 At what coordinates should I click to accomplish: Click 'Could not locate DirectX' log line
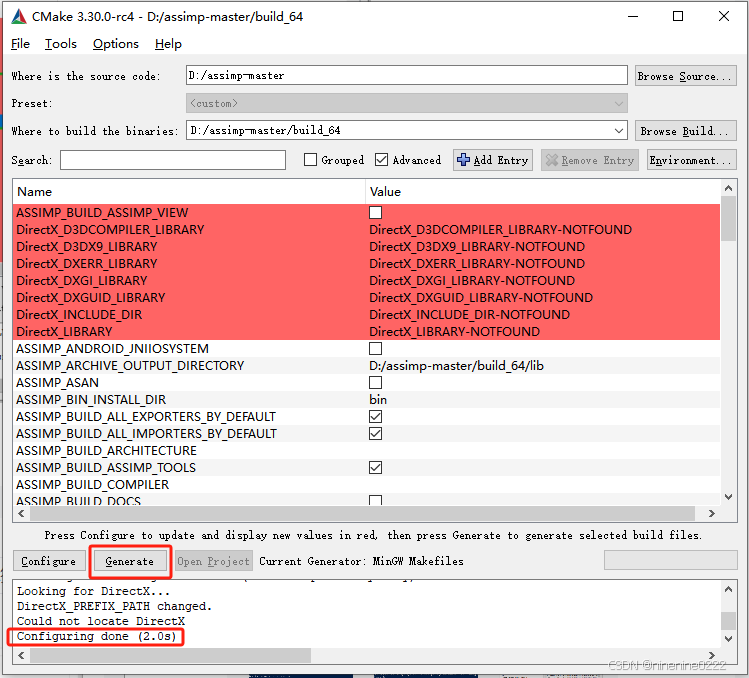coord(101,621)
